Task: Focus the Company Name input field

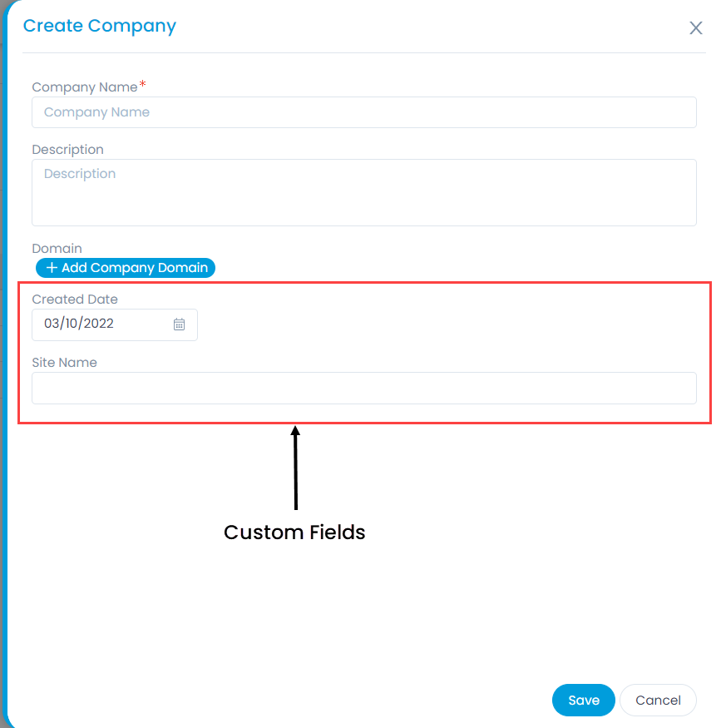Action: coord(363,112)
